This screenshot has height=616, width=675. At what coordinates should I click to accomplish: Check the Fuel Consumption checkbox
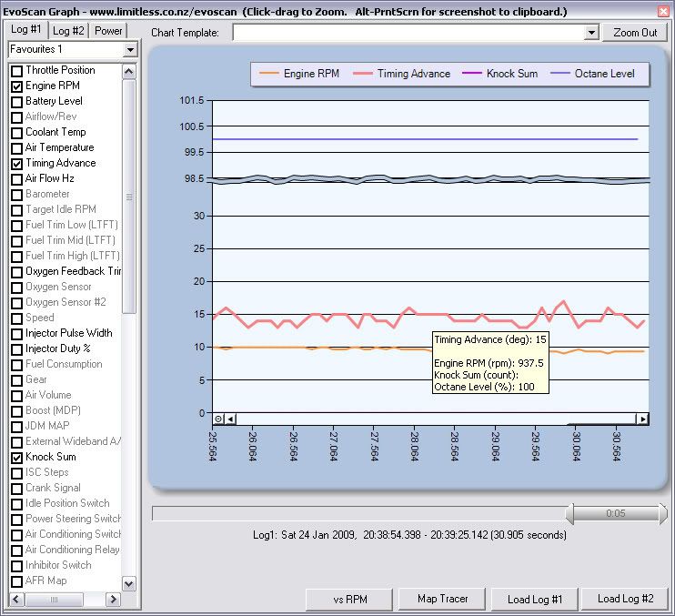tap(16, 365)
